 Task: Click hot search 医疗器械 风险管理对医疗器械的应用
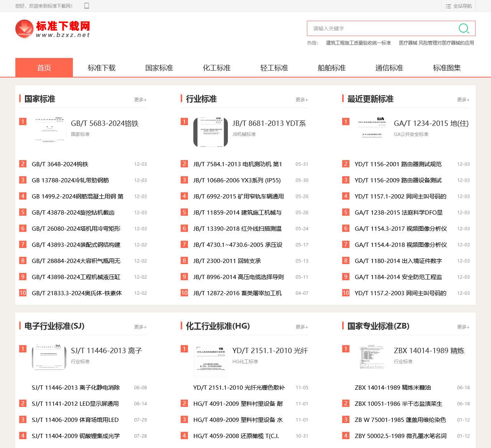click(x=437, y=43)
